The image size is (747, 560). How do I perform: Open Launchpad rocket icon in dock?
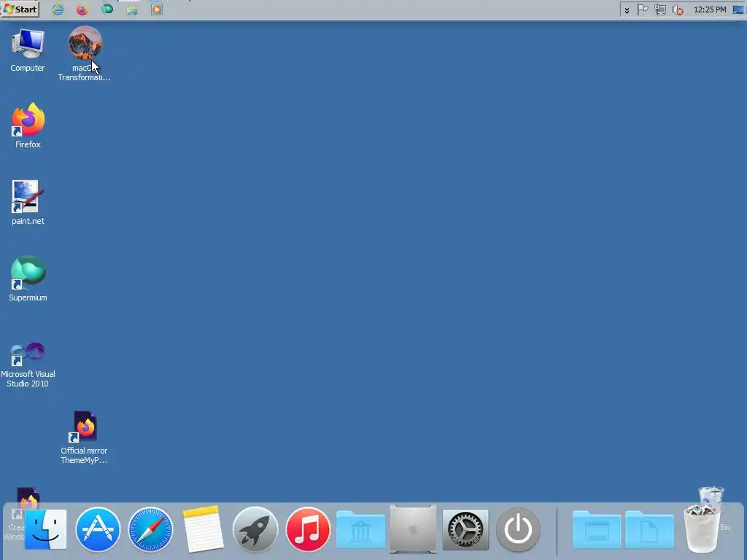point(255,529)
